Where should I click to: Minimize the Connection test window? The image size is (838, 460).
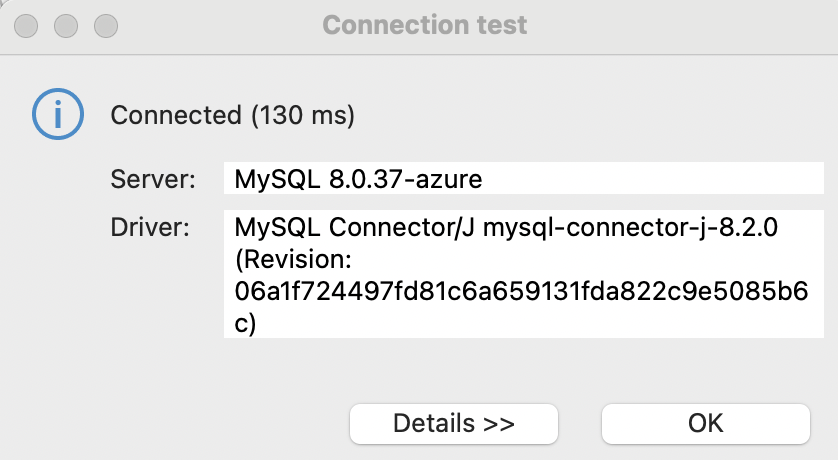[65, 25]
